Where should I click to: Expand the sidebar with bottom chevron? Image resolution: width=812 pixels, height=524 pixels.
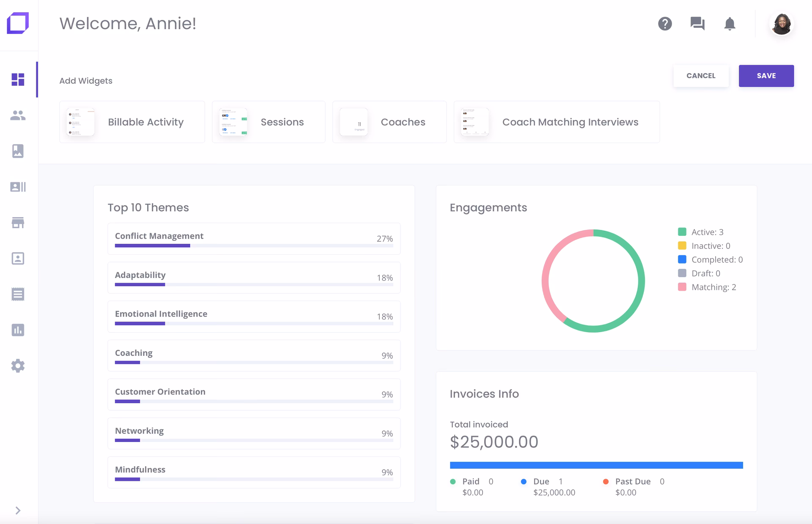coord(18,510)
